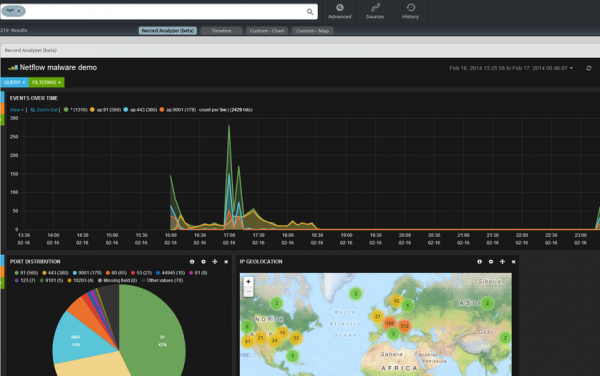Refresh the dashboard with the refresh icon
The height and width of the screenshot is (376, 600).
(x=589, y=68)
